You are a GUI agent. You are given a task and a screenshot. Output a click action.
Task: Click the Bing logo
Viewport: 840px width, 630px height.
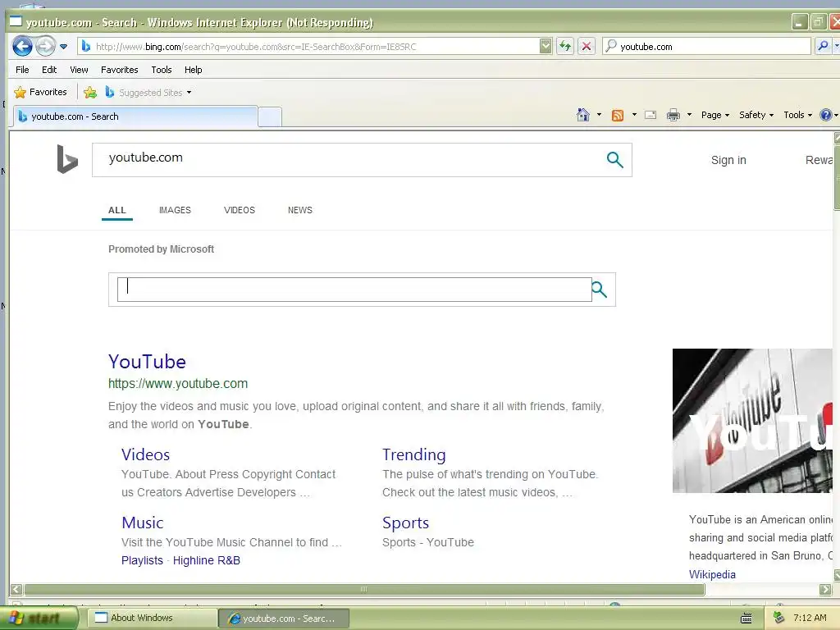[x=67, y=159]
